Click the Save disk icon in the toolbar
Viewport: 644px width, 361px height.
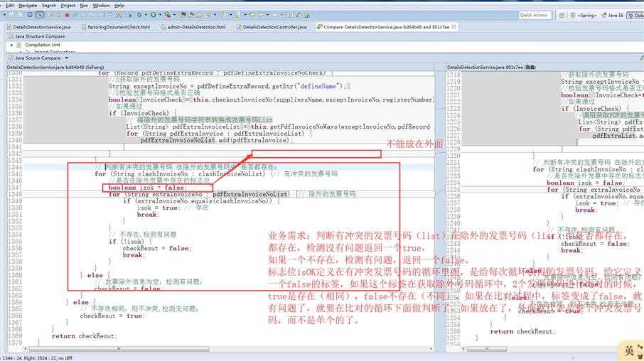coord(11,15)
